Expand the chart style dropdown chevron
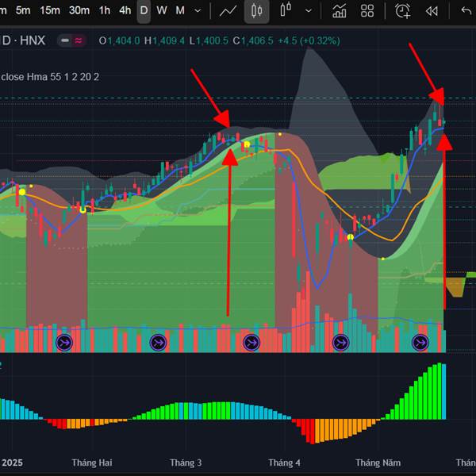476x476 pixels. (x=309, y=11)
